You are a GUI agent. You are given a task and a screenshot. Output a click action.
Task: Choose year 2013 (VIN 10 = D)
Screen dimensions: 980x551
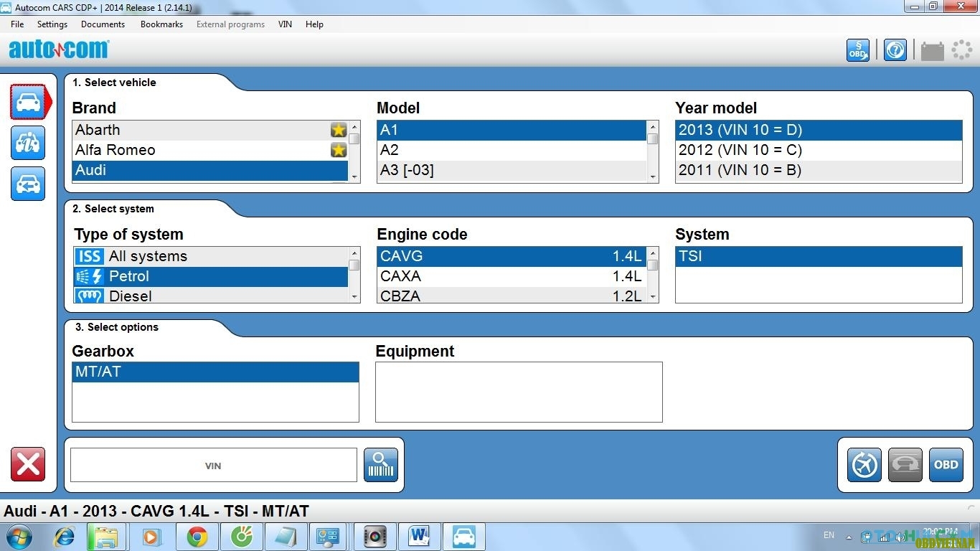pos(819,130)
